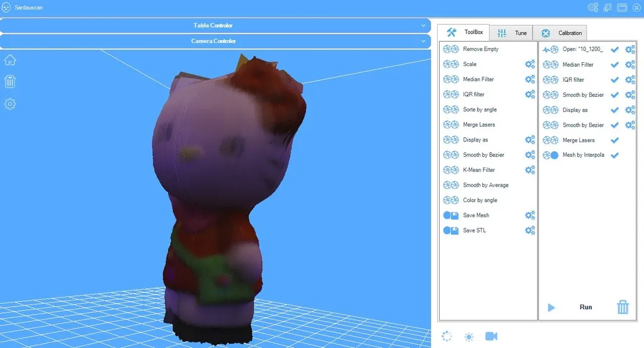
Task: Open settings for pipeline Display as step
Action: pos(630,110)
